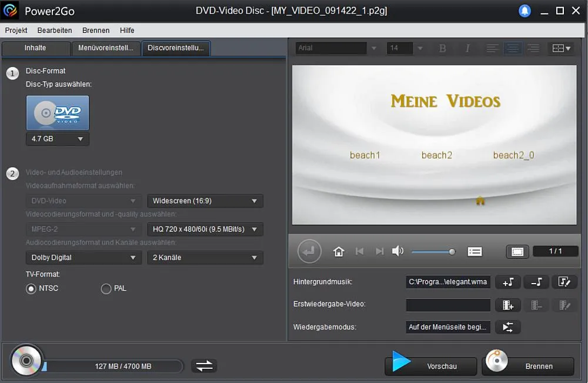Screen dimensions: 588x383
Task: Start the Vorschau preview
Action: (x=430, y=365)
